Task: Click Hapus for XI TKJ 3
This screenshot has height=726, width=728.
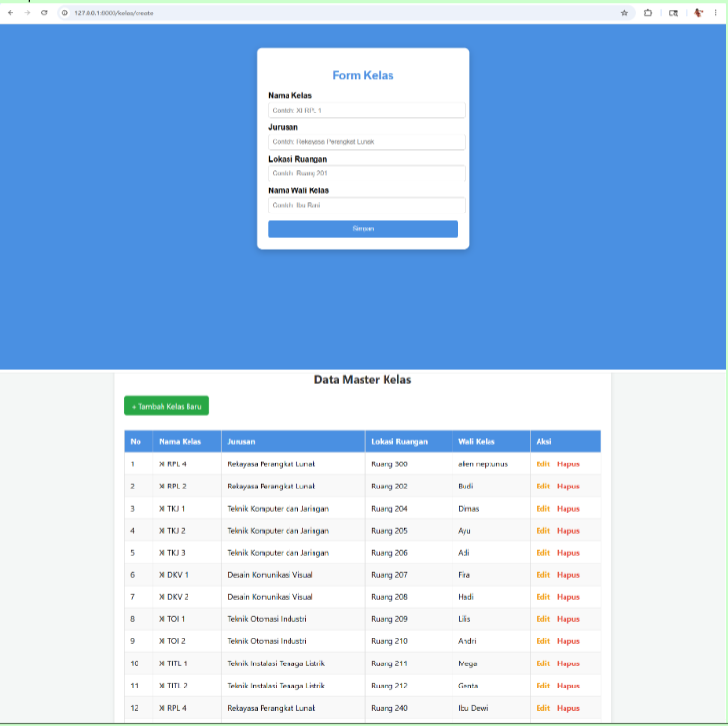Action: [568, 553]
